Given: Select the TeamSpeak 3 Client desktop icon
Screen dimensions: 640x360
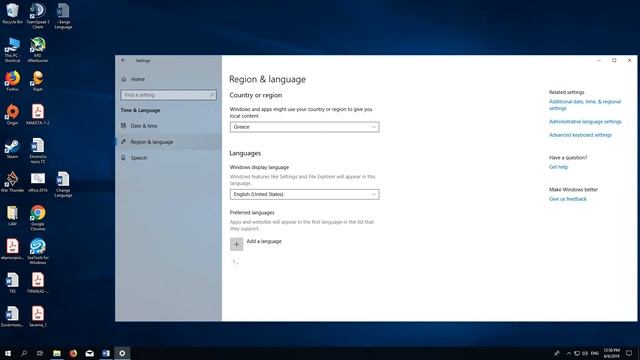Looking at the screenshot, I should [38, 16].
